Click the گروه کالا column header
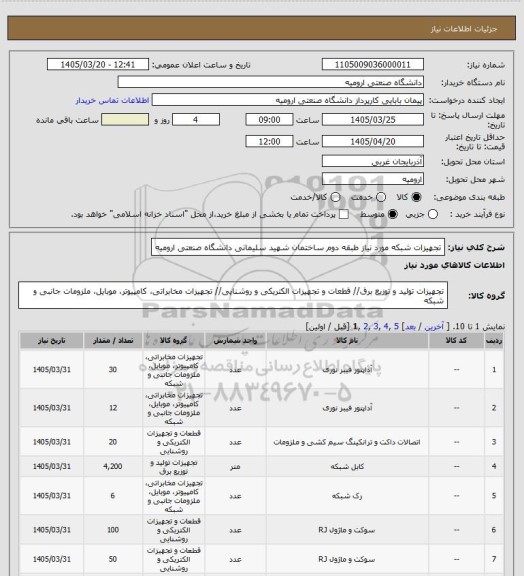Viewport: 524px width, 576px height. pos(173,341)
